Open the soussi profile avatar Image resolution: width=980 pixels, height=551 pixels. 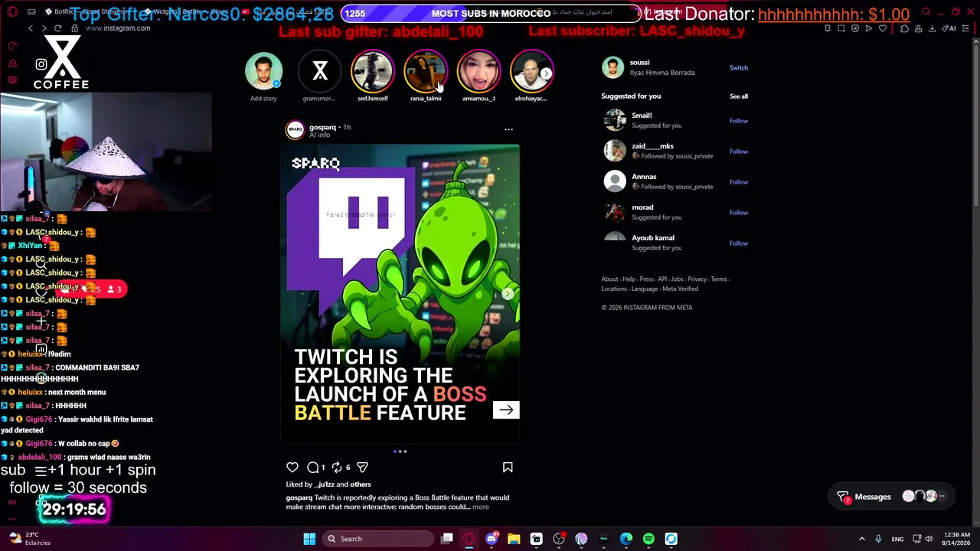click(612, 67)
